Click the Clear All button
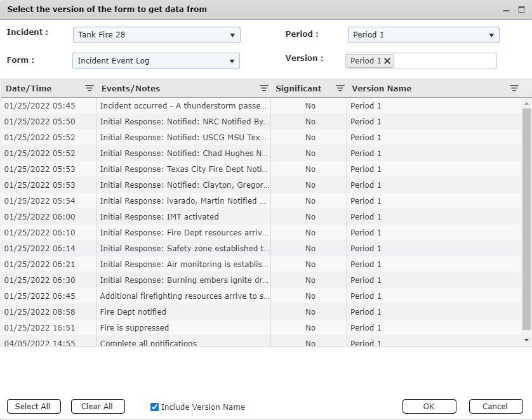Viewport: 532px width, 420px height. coord(98,407)
